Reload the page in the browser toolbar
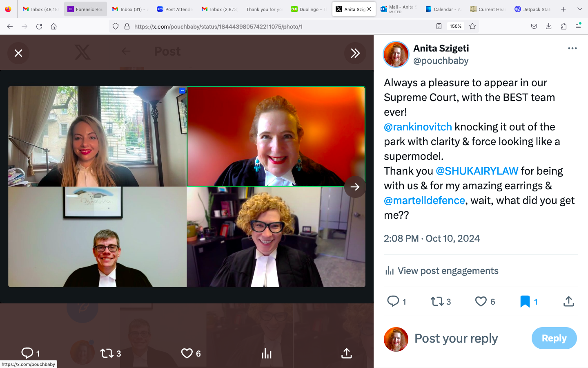This screenshot has width=588, height=368. (x=39, y=26)
